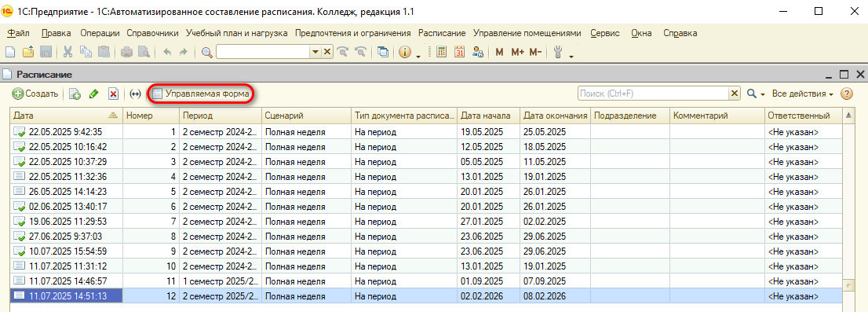868x312 pixels.
Task: Click the user with lock icon
Action: pos(478,52)
